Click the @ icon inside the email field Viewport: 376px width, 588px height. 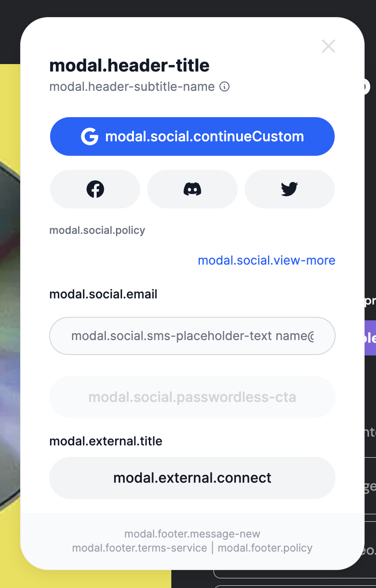(312, 336)
